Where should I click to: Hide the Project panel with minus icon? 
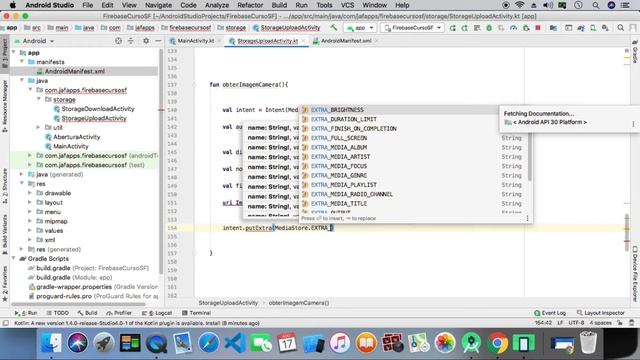(158, 41)
